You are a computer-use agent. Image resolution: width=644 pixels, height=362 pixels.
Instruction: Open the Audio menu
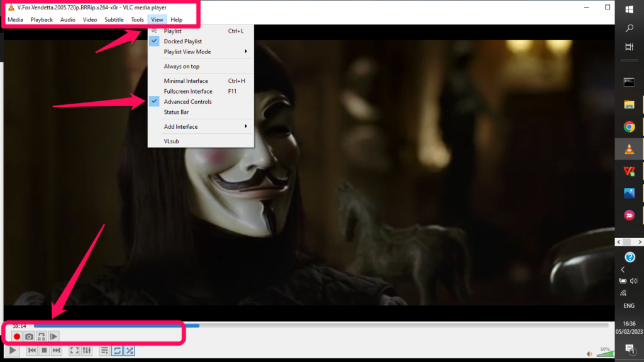pos(68,19)
